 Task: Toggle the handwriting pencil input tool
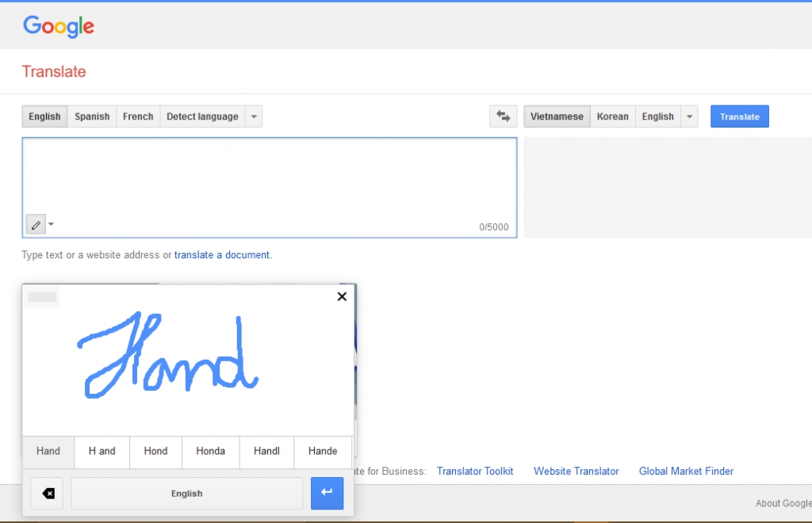pos(36,224)
